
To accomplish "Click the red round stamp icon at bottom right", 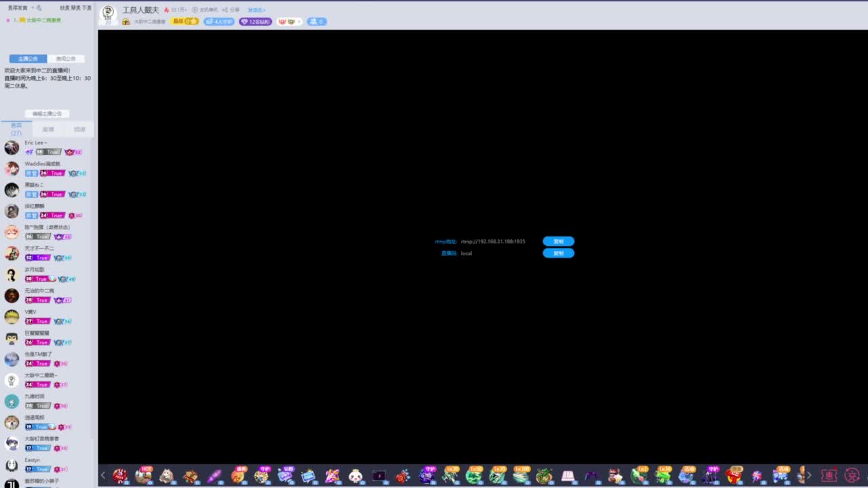I will [852, 476].
